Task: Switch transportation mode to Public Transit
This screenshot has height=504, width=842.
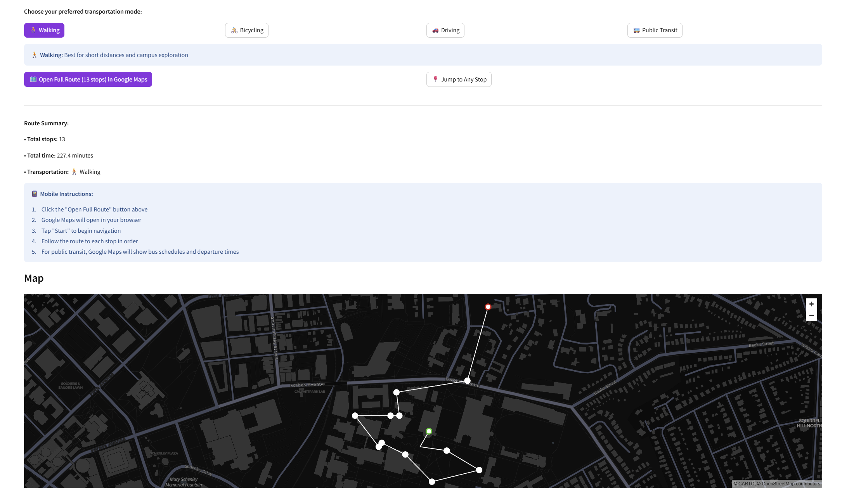Action: 654,30
